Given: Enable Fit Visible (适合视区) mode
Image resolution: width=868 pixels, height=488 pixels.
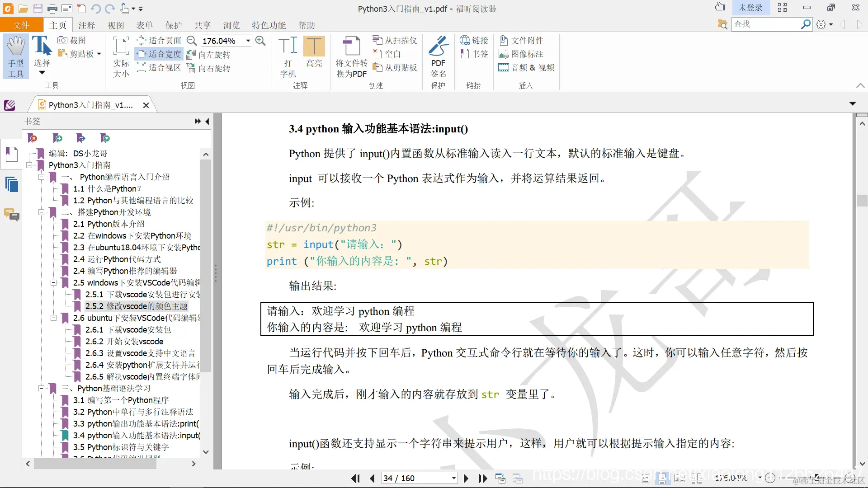Looking at the screenshot, I should (x=160, y=67).
